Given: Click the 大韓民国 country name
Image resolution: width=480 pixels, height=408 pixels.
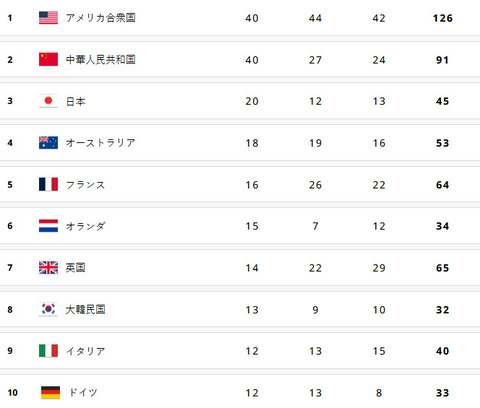Looking at the screenshot, I should (85, 309).
